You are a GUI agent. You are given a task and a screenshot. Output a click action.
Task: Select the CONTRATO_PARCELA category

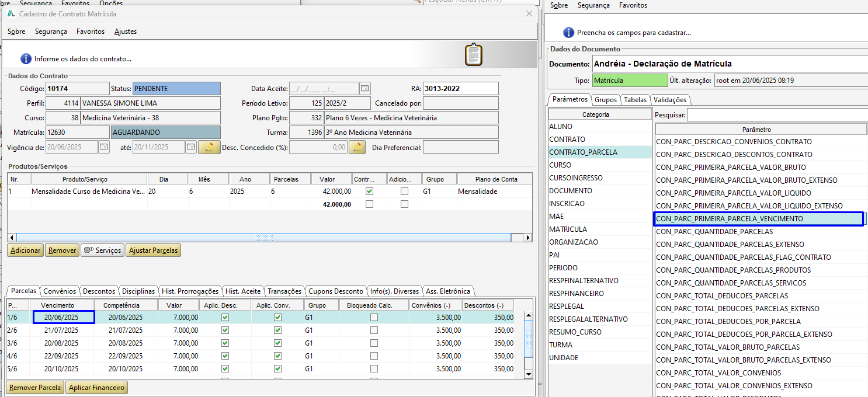pos(600,152)
